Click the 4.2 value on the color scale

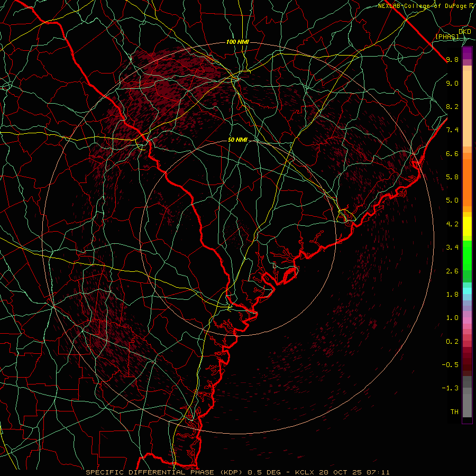[452, 224]
